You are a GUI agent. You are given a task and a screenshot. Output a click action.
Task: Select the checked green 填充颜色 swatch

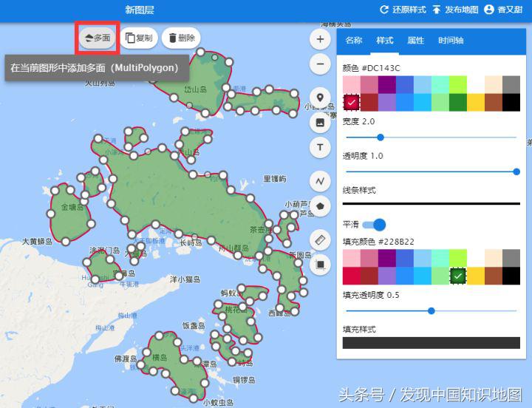click(458, 276)
